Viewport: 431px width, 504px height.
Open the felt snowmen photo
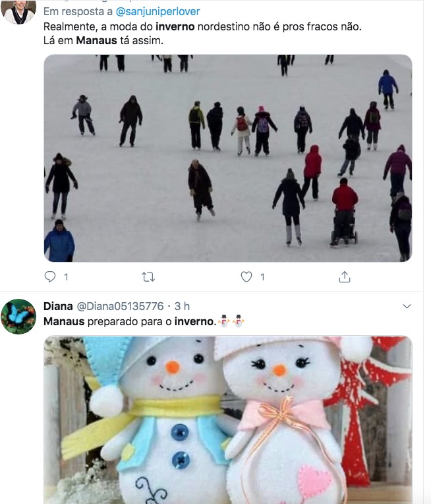click(x=228, y=420)
